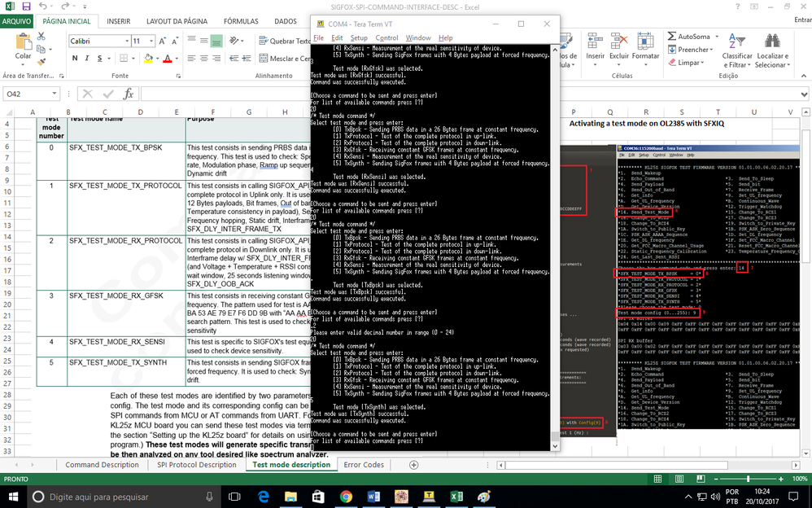The image size is (812, 508).
Task: Align cell text left
Action: (191, 58)
